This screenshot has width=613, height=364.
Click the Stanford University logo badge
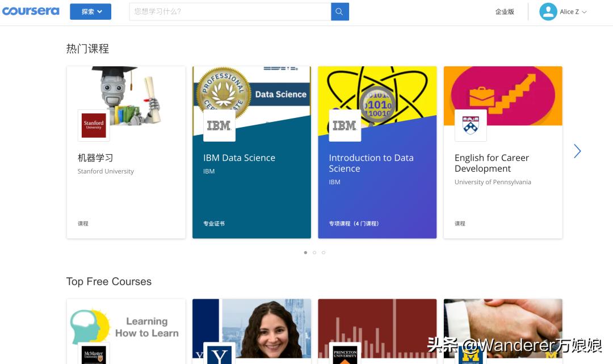point(94,125)
